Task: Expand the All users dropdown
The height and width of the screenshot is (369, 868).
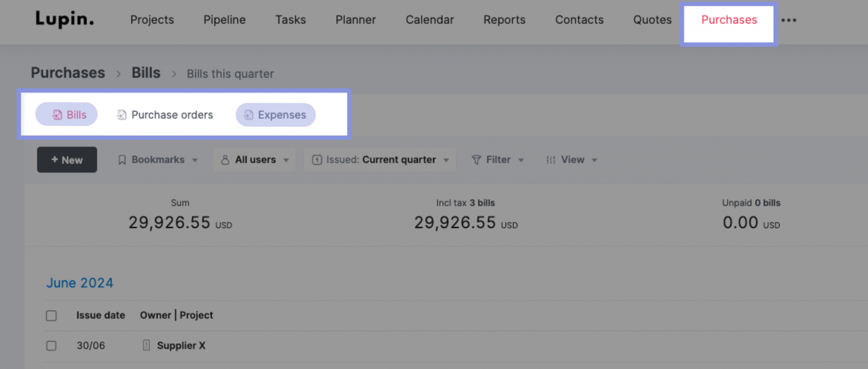Action: [254, 159]
